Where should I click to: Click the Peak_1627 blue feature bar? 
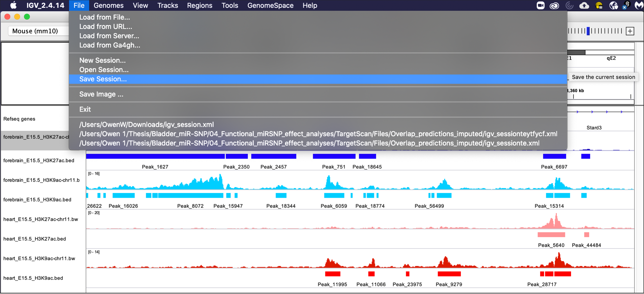155,157
